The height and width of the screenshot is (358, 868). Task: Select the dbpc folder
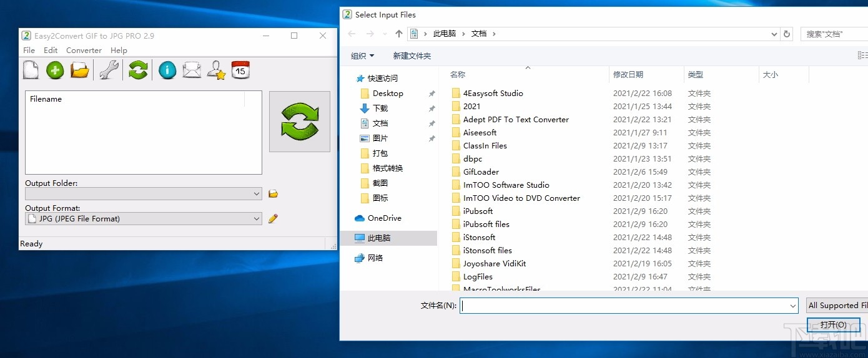(x=473, y=159)
